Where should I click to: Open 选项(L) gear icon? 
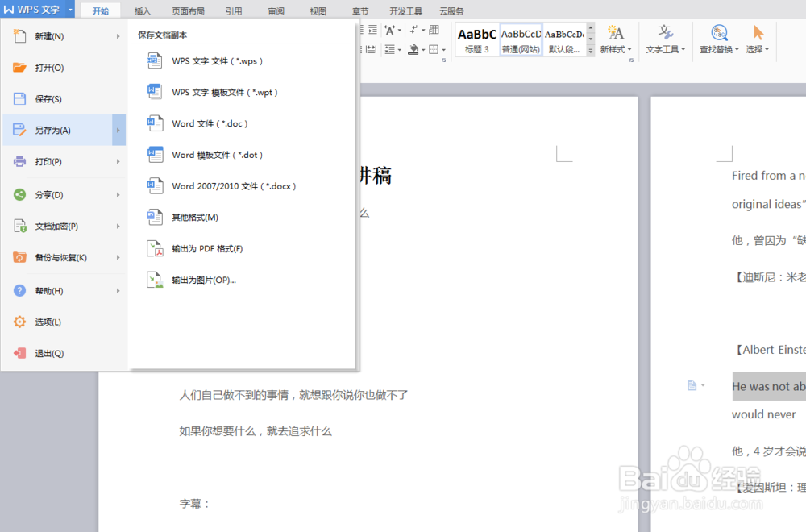[x=19, y=322]
